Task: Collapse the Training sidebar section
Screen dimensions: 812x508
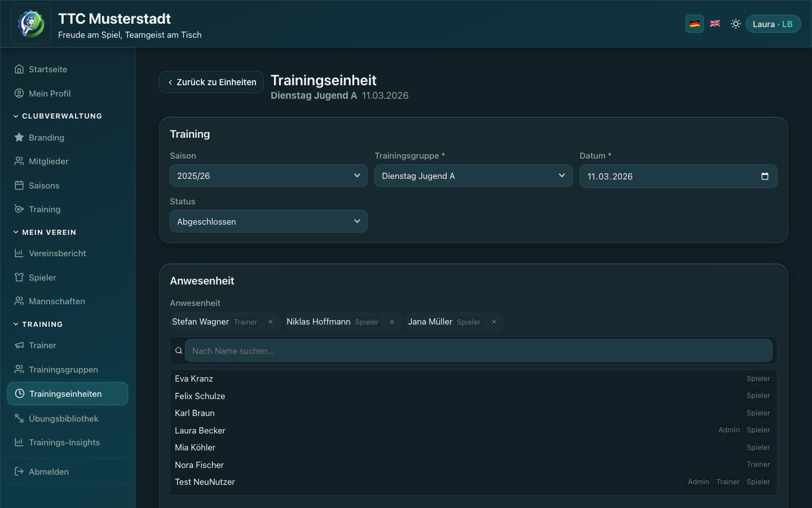Action: (38, 325)
